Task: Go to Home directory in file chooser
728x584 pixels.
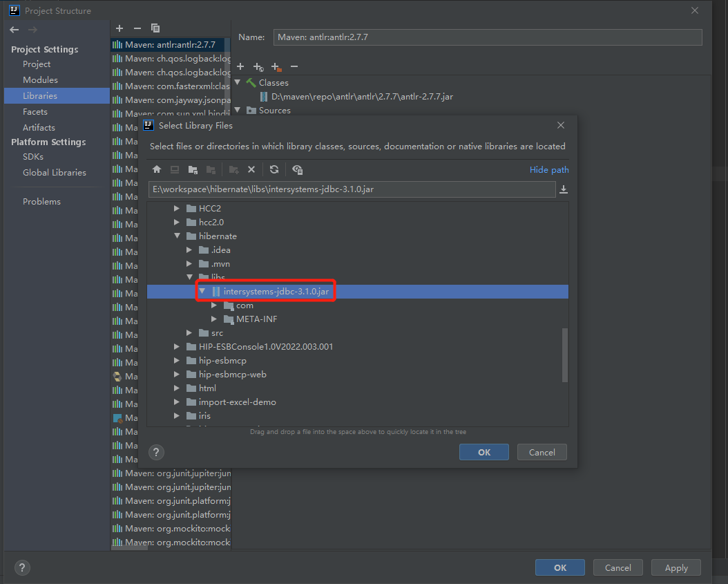Action: click(157, 169)
